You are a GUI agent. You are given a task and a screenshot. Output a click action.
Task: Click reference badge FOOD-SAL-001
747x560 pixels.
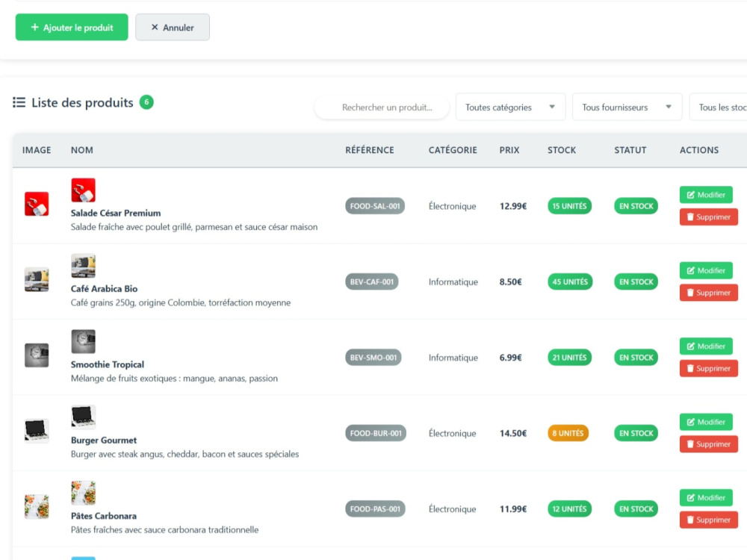tap(375, 206)
